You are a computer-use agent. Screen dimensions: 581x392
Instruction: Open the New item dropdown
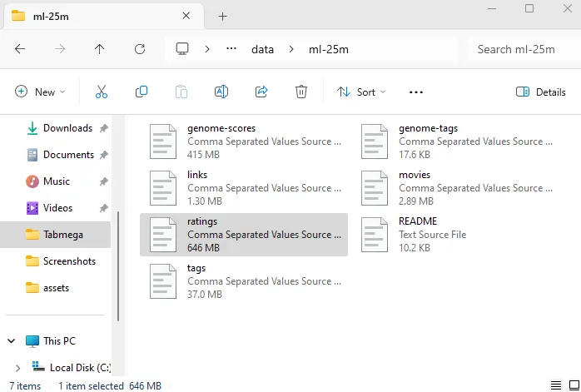coord(40,92)
